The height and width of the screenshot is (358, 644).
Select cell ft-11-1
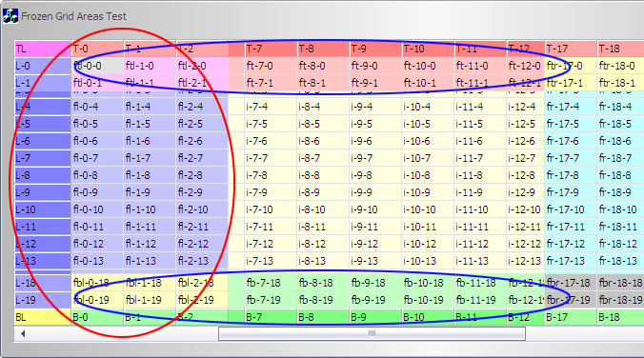point(480,83)
